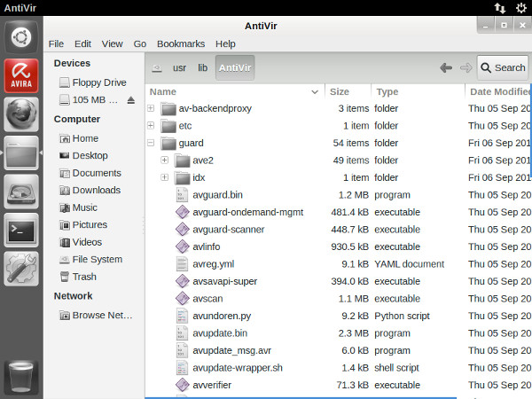Open Home in the sidebar

79,138
